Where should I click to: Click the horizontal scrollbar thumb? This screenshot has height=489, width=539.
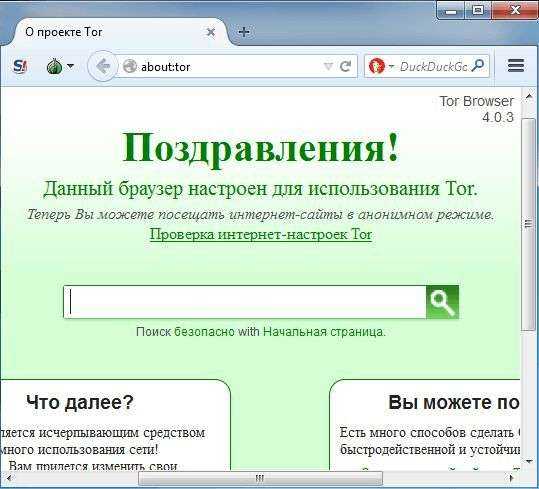pos(260,478)
